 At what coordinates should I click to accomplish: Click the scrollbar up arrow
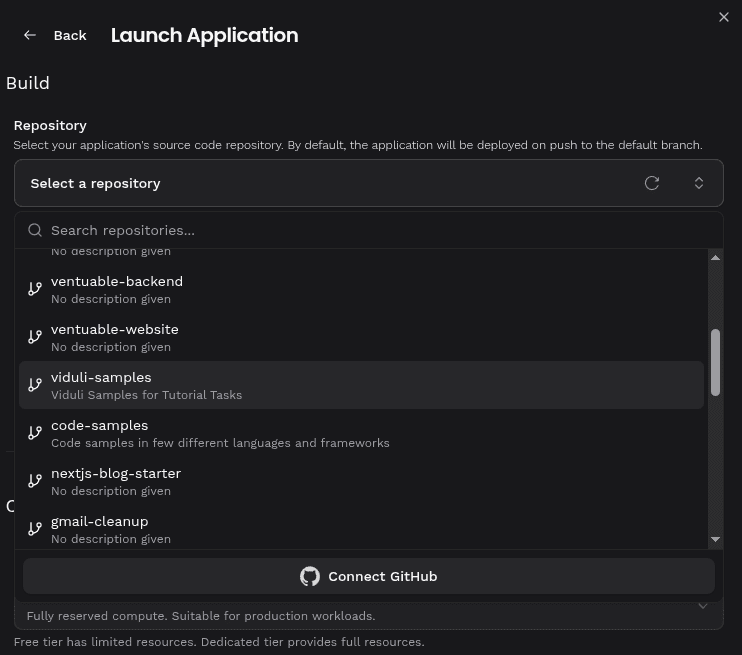point(716,257)
